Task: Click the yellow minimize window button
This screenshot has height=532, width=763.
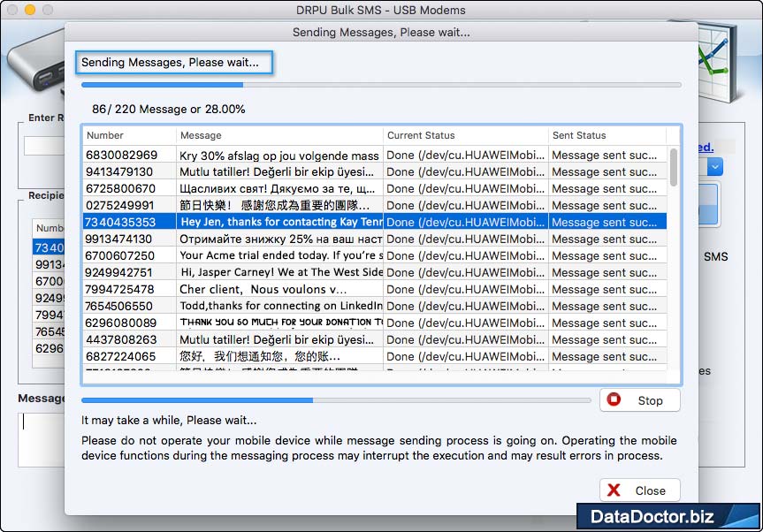Action: (x=30, y=9)
